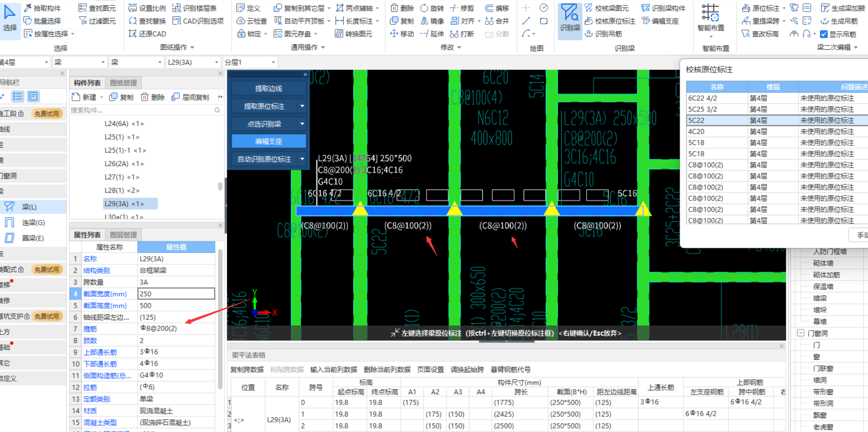Screen dimensions: 868x432
Task: Choose the 延伸 extend tool
Action: [432, 34]
